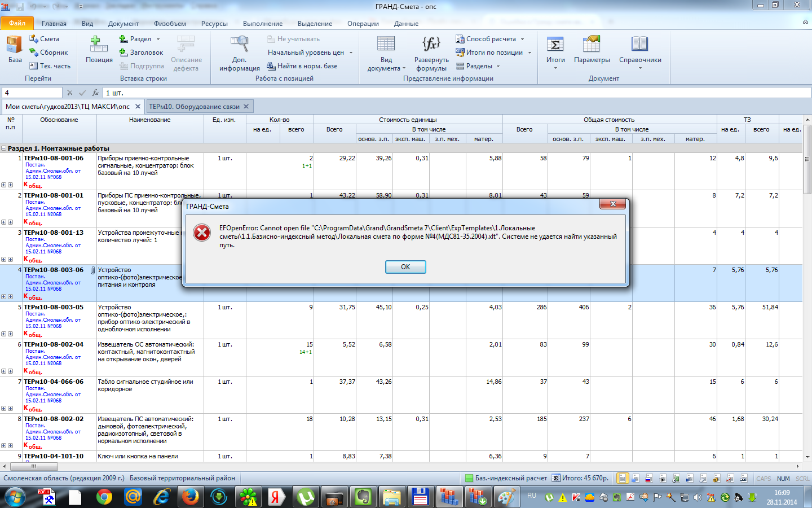Viewport: 812px width, 508px height.
Task: Open the Параметры document icon
Action: 592,45
